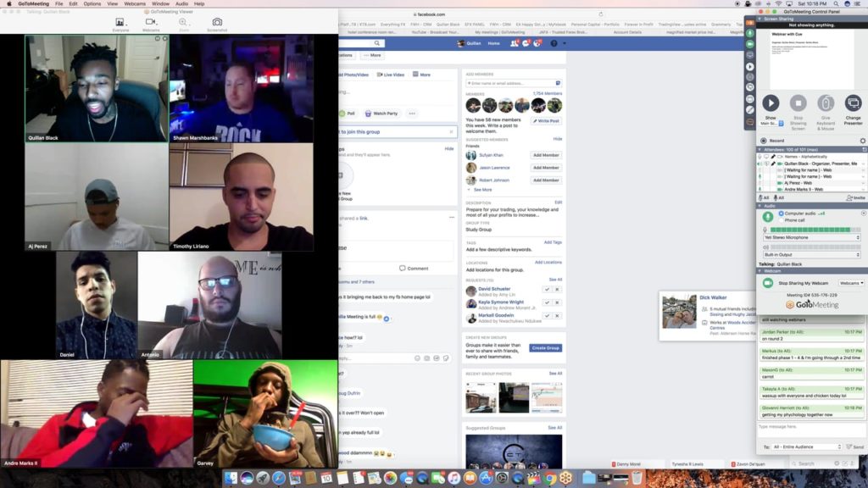
Task: Open the Audio menu
Action: tap(181, 4)
